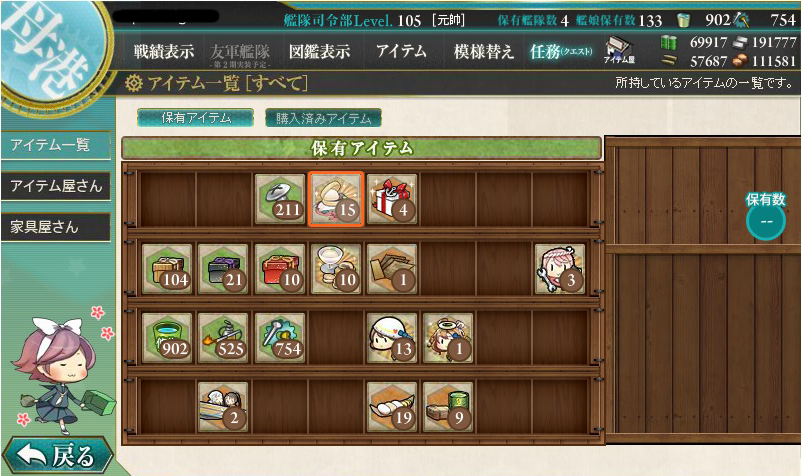802x476 pixels.
Task: Switch to the 保有アイテム tab
Action: click(x=196, y=118)
